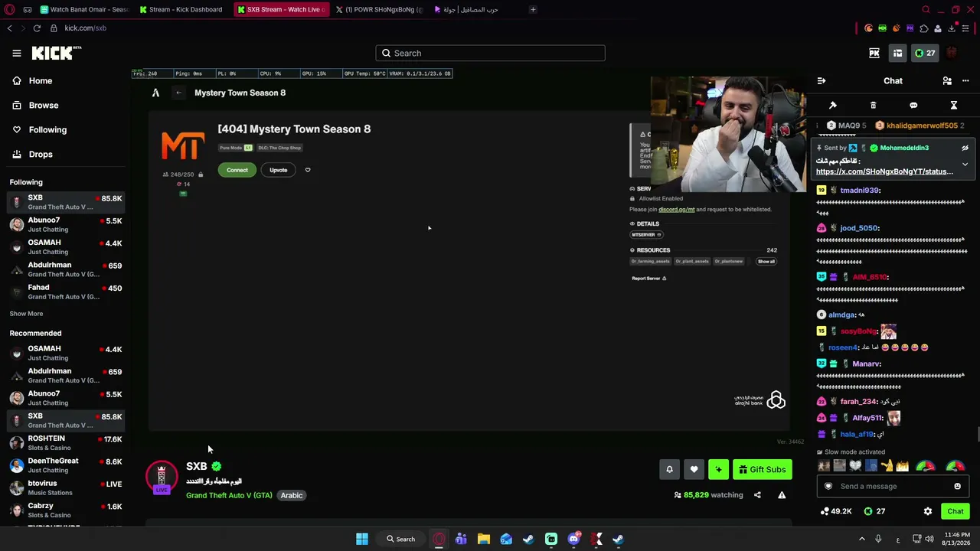Open Abunoo7 channel in Following list

(65, 224)
